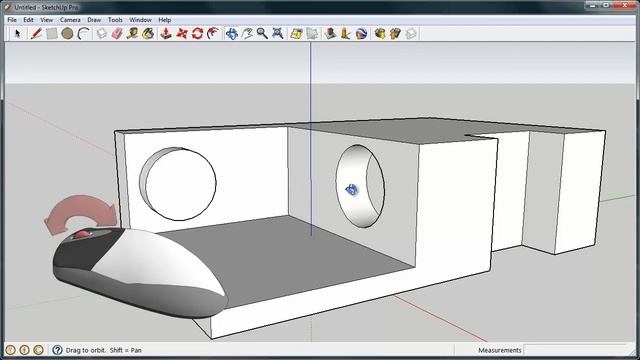Image resolution: width=640 pixels, height=360 pixels.
Task: Select the arrow Select tool
Action: pos(17,33)
